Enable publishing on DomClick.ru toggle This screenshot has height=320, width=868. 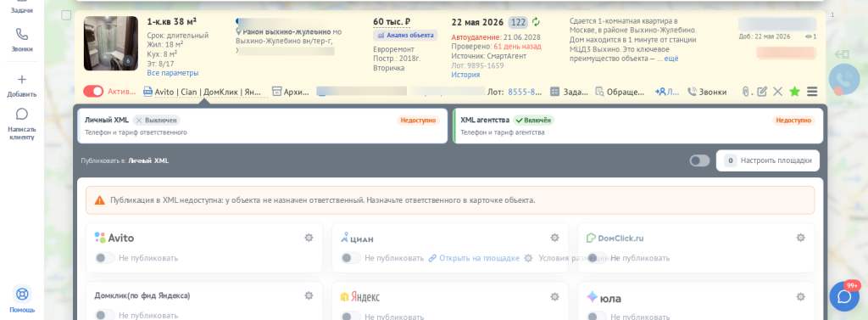pyautogui.click(x=597, y=258)
